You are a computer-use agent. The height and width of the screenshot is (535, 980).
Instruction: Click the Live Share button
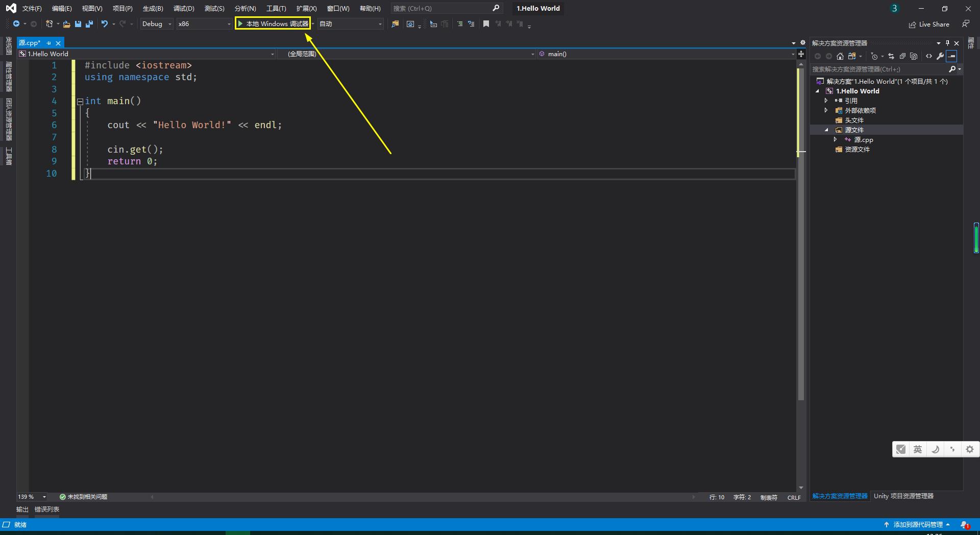click(929, 24)
